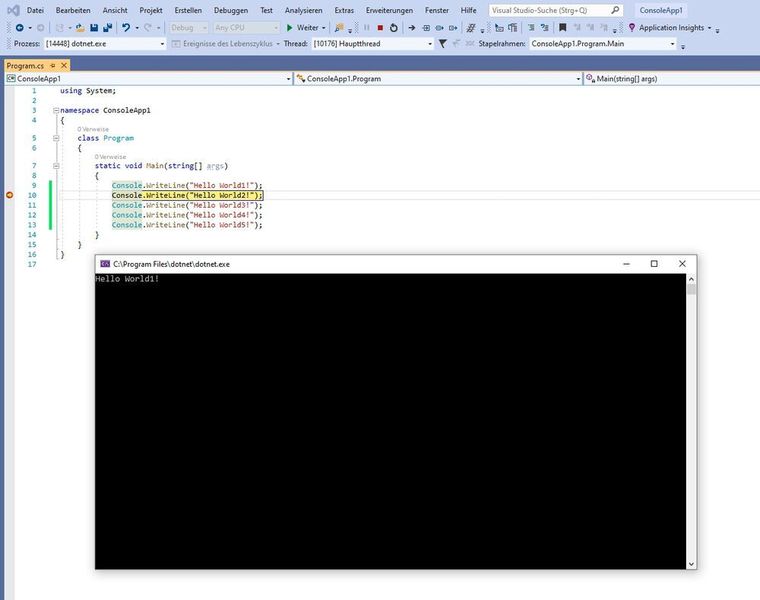Click console scrollbar down arrow

tap(691, 564)
